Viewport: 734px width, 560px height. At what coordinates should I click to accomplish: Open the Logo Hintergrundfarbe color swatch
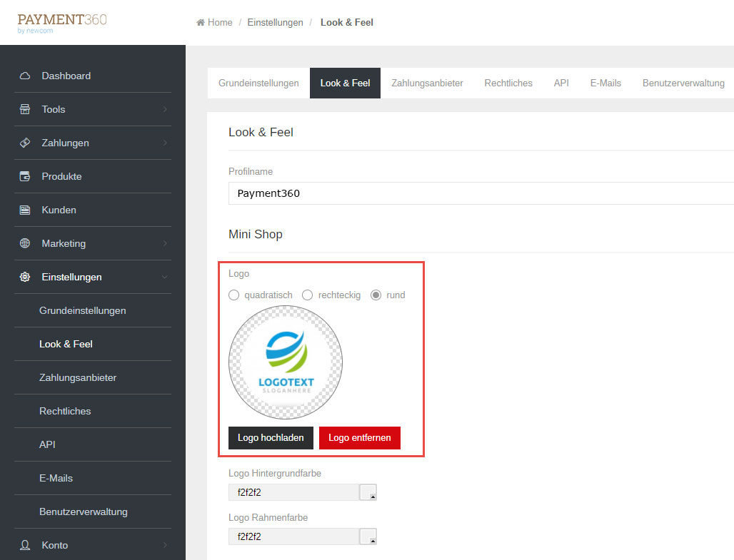point(368,492)
